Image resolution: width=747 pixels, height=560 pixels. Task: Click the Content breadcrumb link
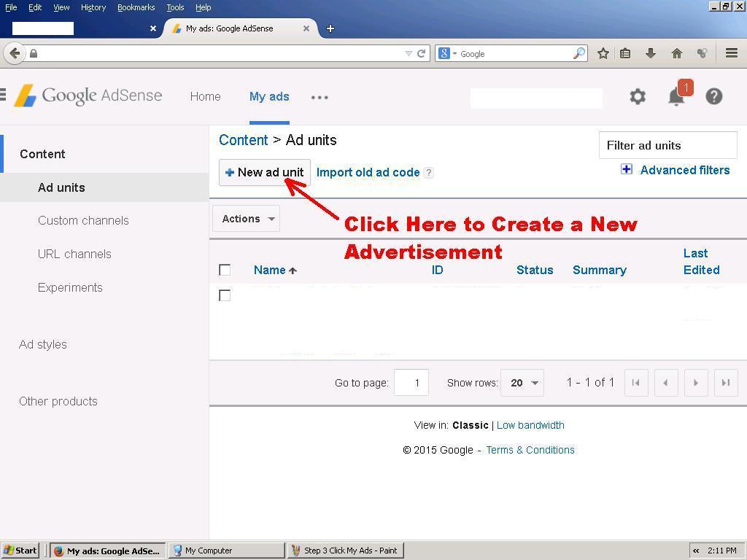click(x=244, y=140)
